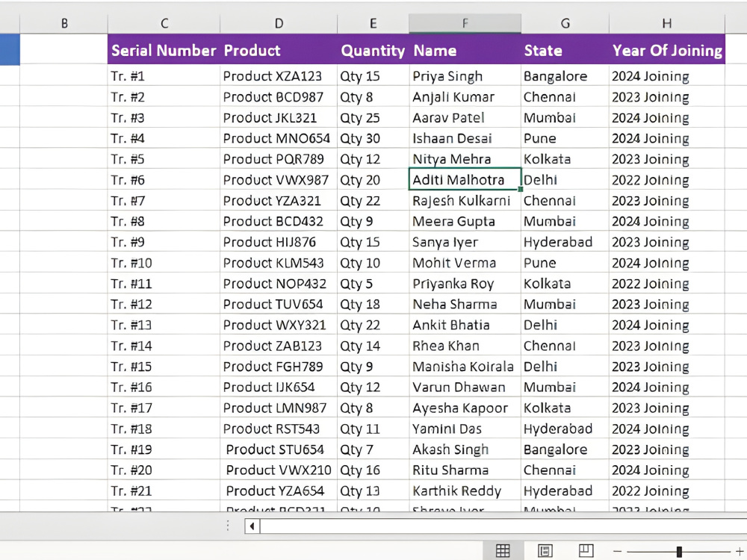747x560 pixels.
Task: Select the cell Ayesha Kapoor
Action: (x=465, y=408)
